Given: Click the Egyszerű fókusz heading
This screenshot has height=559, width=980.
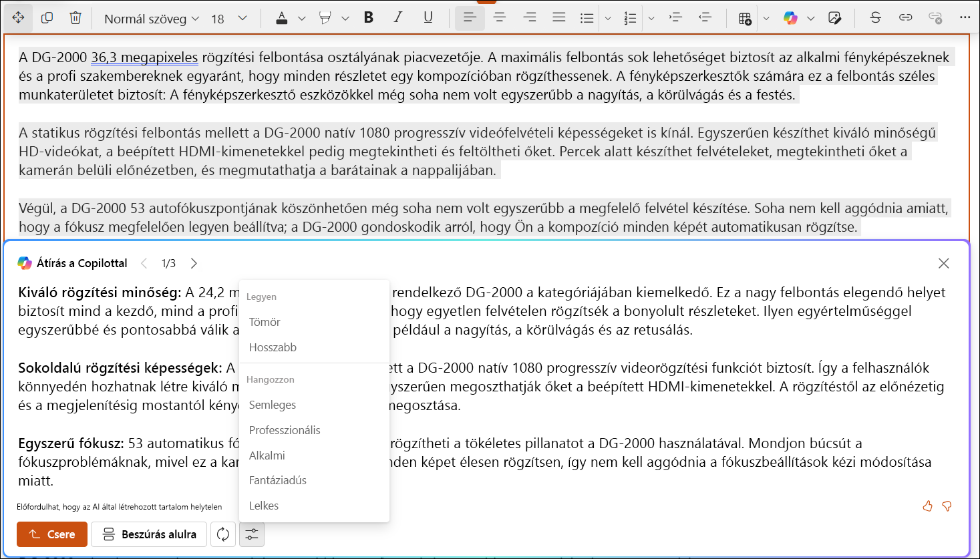Looking at the screenshot, I should (x=71, y=443).
